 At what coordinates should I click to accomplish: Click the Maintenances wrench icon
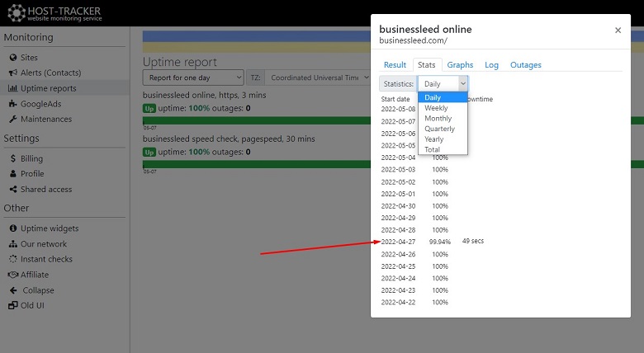pyautogui.click(x=13, y=119)
